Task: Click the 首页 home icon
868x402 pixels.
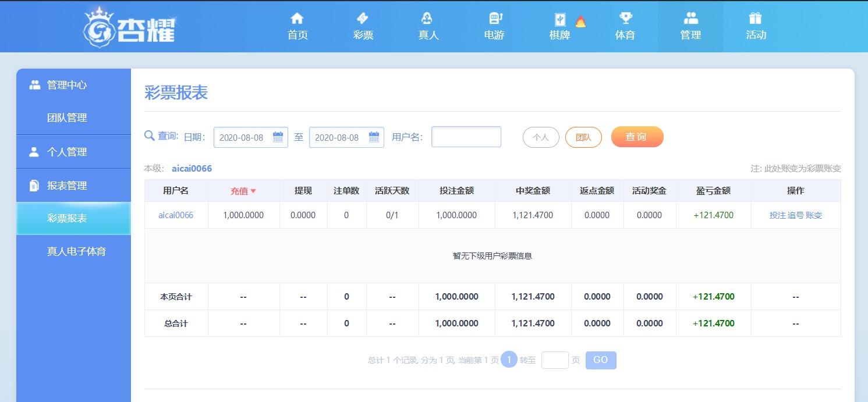Action: click(297, 19)
